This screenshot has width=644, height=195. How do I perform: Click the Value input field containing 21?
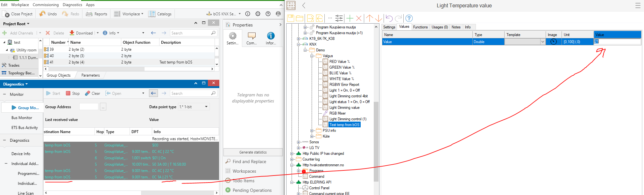617,41
